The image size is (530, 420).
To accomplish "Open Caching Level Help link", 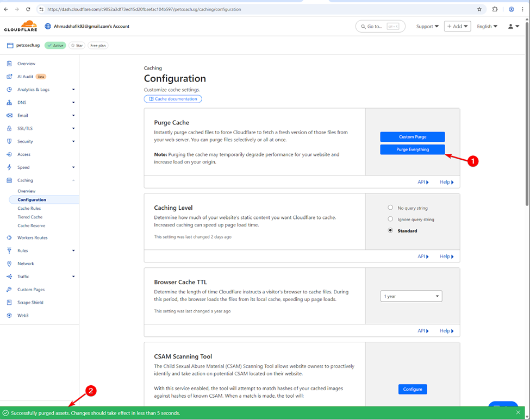I will pos(446,256).
